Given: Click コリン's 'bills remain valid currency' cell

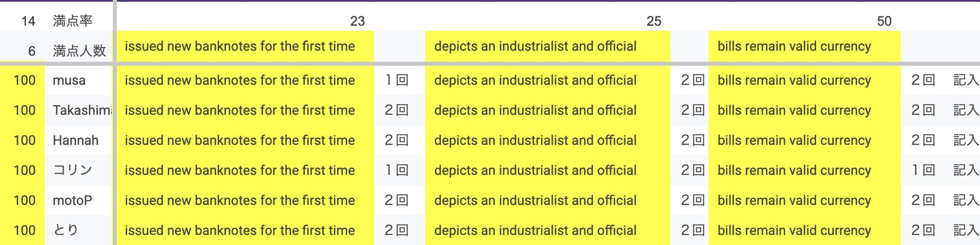Looking at the screenshot, I should (794, 170).
